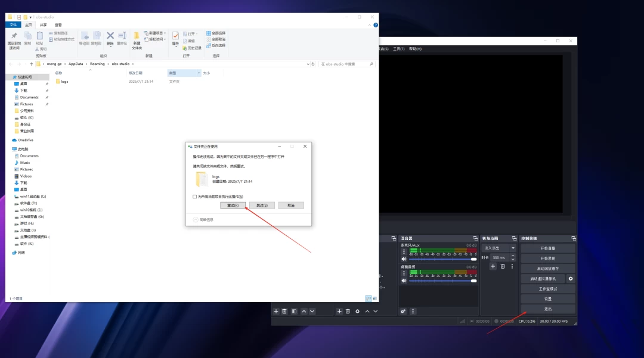Move the selected scene down
Viewport: 644px width, 358px height.
point(312,312)
